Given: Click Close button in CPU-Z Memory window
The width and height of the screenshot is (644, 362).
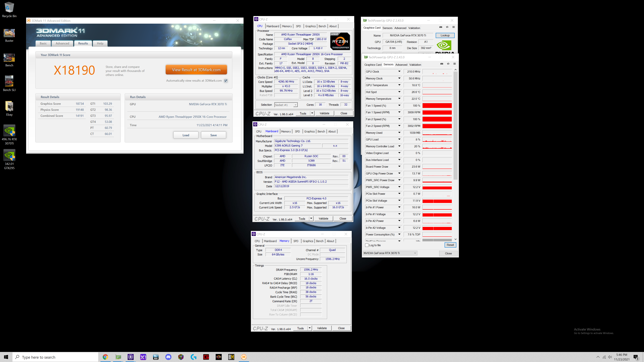Looking at the screenshot, I should coord(341,328).
